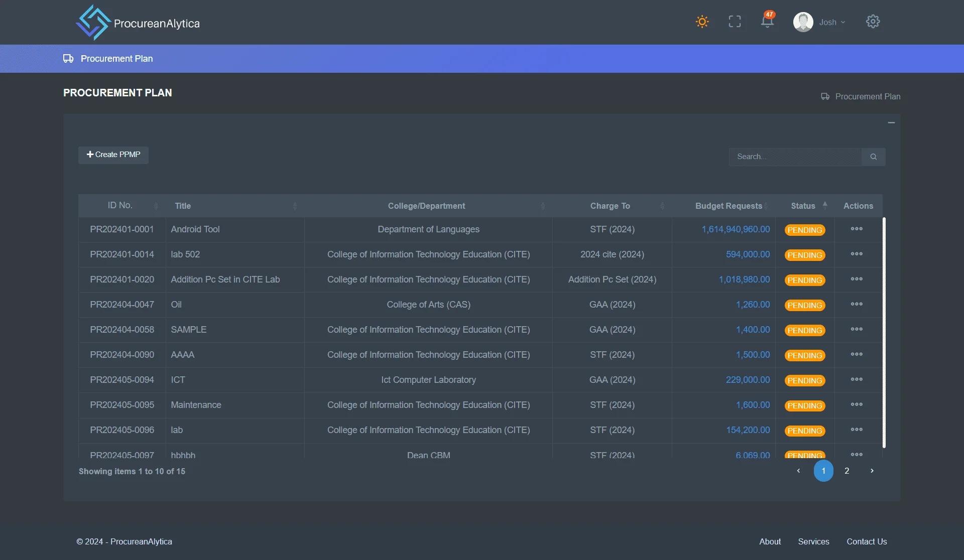Click the truck icon in blue navbar
Viewport: 964px width, 560px height.
point(68,59)
